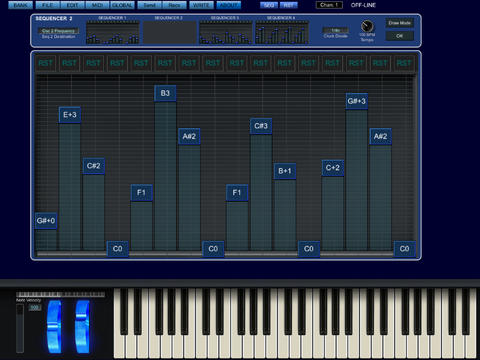This screenshot has width=480, height=360.
Task: Click the B3 step note handle
Action: point(165,93)
